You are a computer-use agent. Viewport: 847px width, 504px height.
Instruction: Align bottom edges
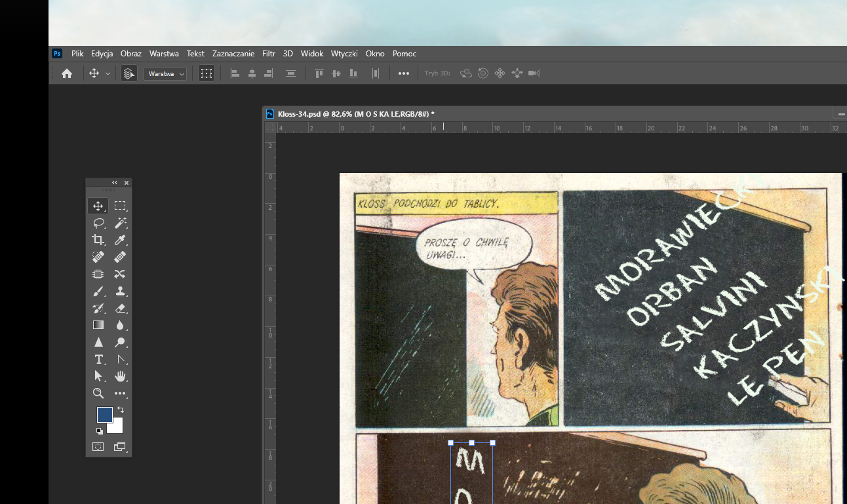coord(353,73)
